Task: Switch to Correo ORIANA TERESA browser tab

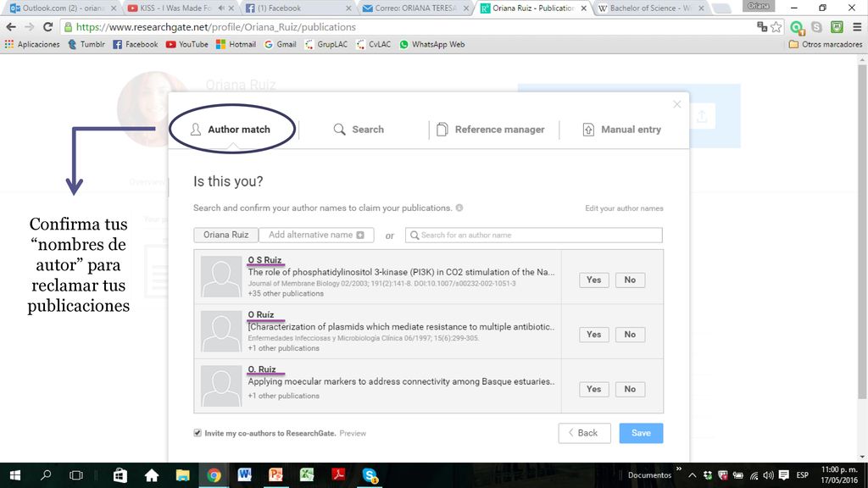Action: 416,8
